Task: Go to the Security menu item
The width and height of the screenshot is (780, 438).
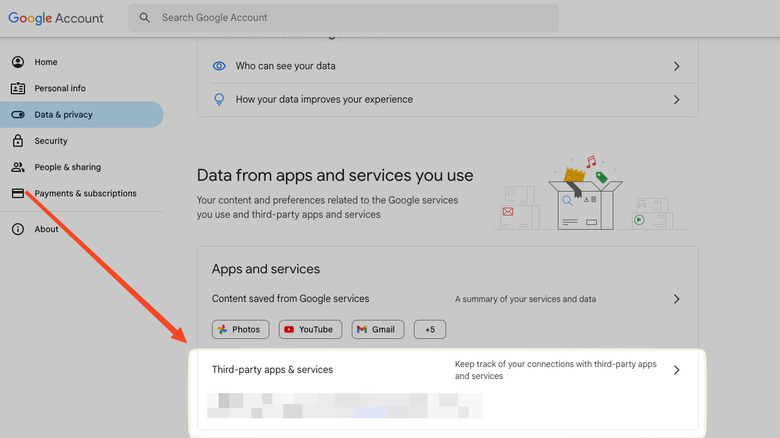Action: 51,141
